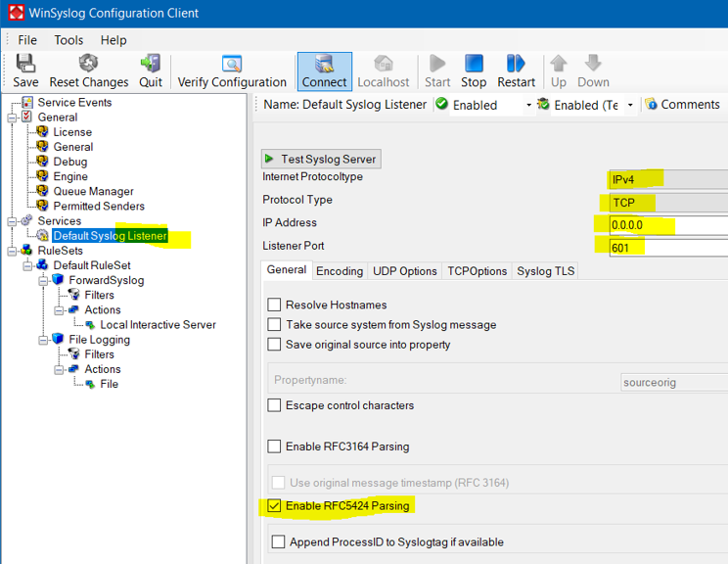Collapse the File Logging rule node

tap(43, 340)
